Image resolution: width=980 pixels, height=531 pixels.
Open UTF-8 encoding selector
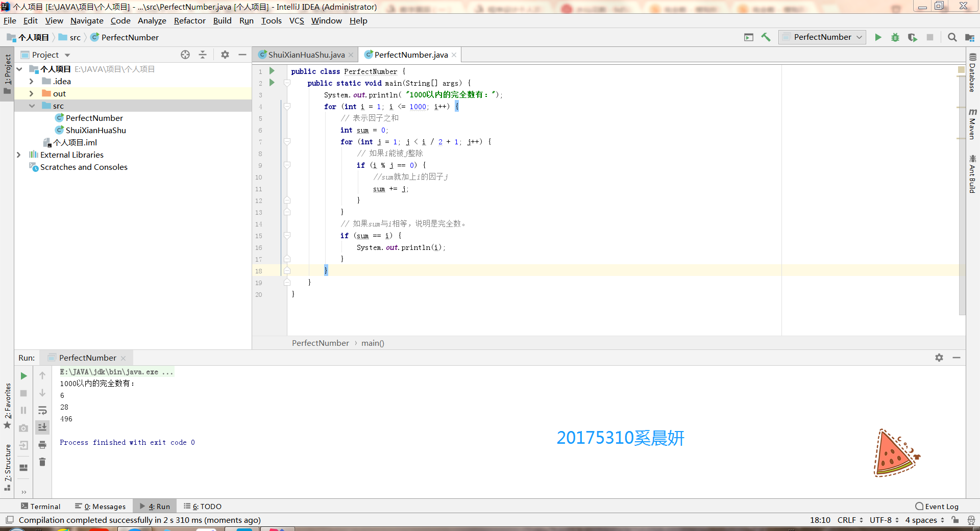(884, 520)
